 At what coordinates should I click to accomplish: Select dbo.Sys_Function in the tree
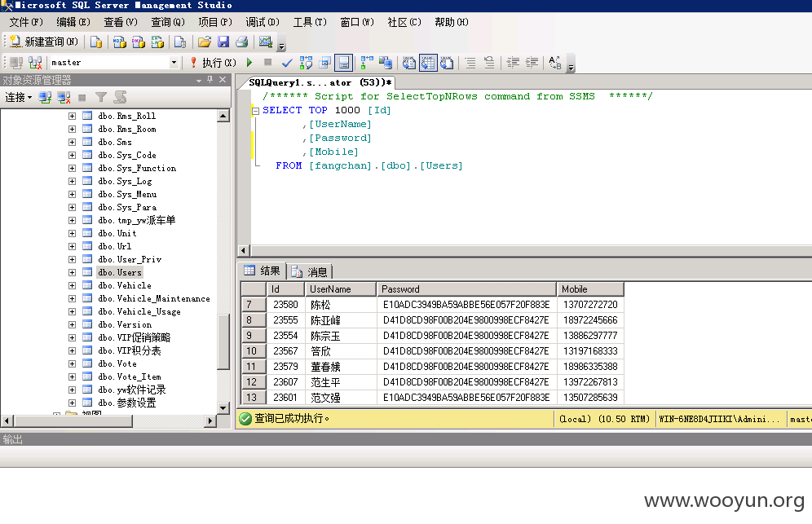pos(137,168)
